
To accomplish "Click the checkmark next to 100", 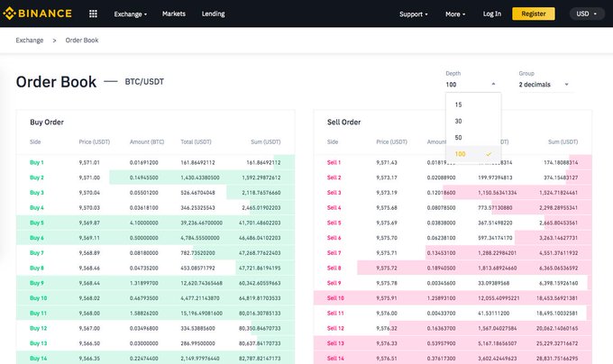I will (x=489, y=154).
